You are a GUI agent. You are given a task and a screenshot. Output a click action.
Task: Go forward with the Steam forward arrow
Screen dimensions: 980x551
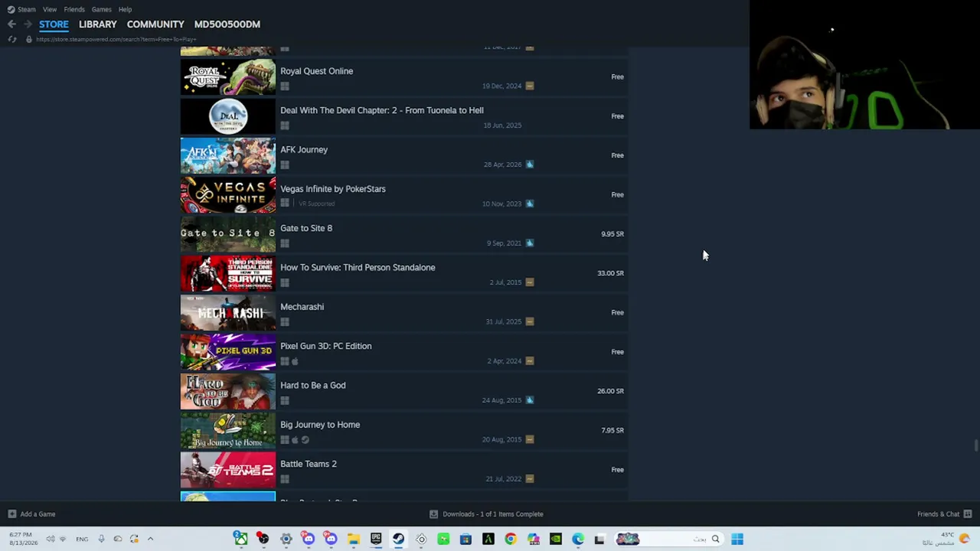pos(28,24)
